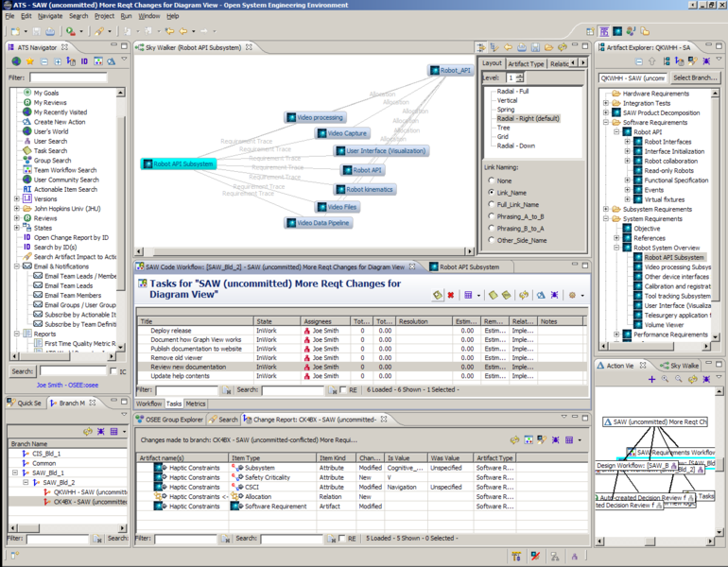This screenshot has height=567, width=728.
Task: Click the Filter field in ATS Navigator
Action: coord(68,77)
